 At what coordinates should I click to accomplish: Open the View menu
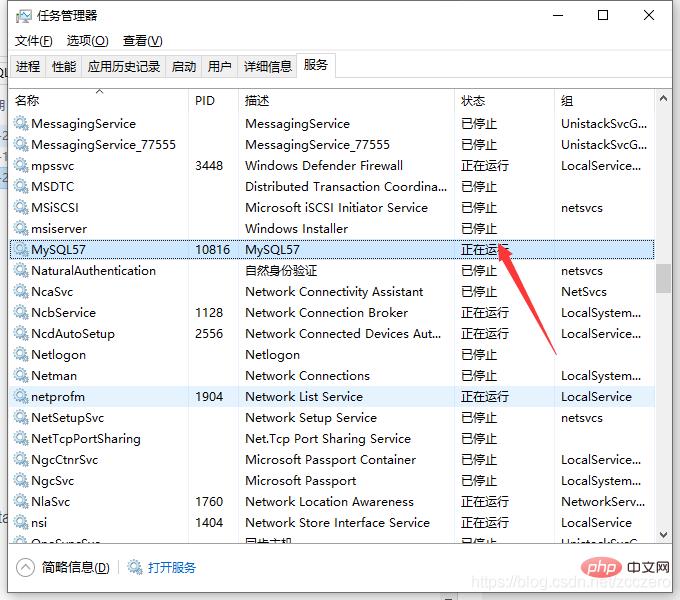142,41
